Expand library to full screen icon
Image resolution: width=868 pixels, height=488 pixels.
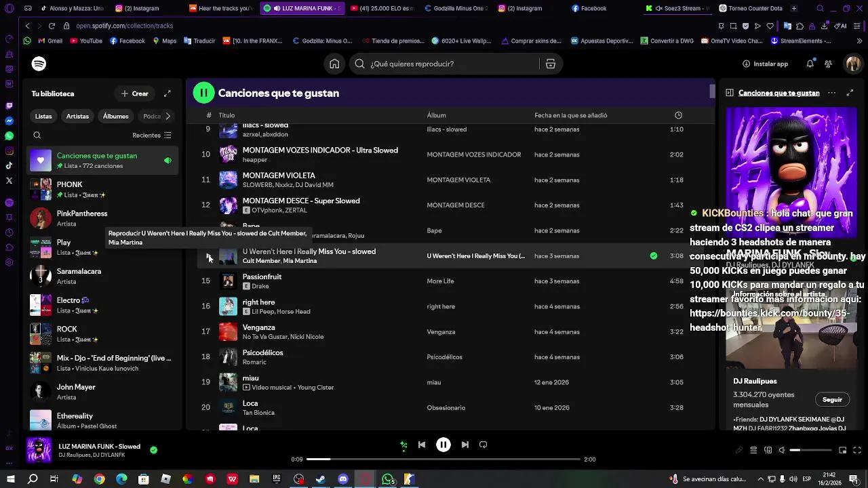coord(167,94)
